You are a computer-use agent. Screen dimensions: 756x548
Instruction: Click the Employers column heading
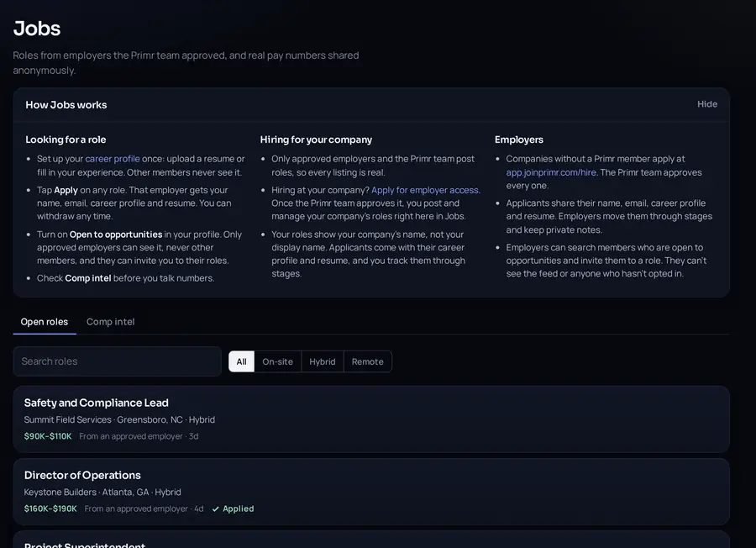519,140
